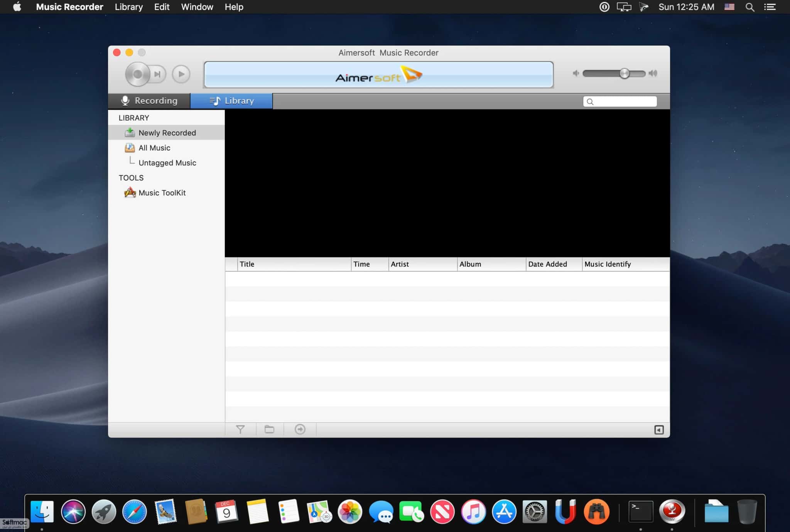
Task: Open System Preferences from the Dock
Action: click(535, 512)
